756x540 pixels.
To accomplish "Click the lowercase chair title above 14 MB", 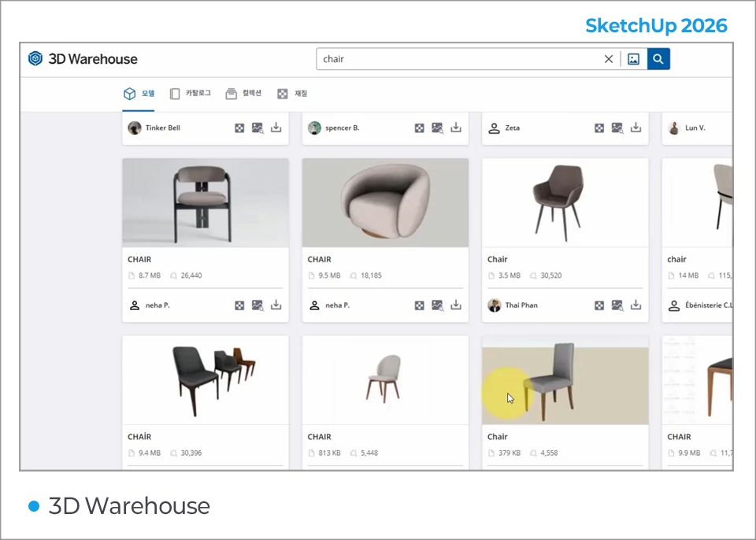I will 676,260.
